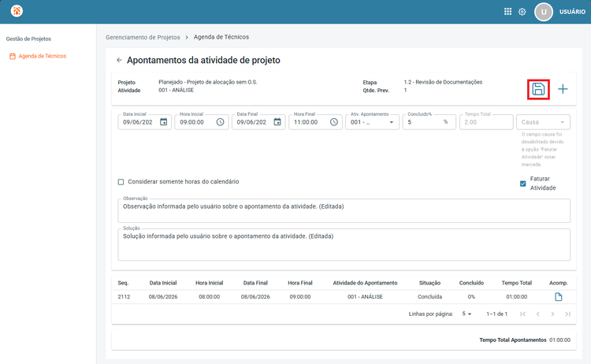
Task: Go to previous page of table
Action: (538, 314)
